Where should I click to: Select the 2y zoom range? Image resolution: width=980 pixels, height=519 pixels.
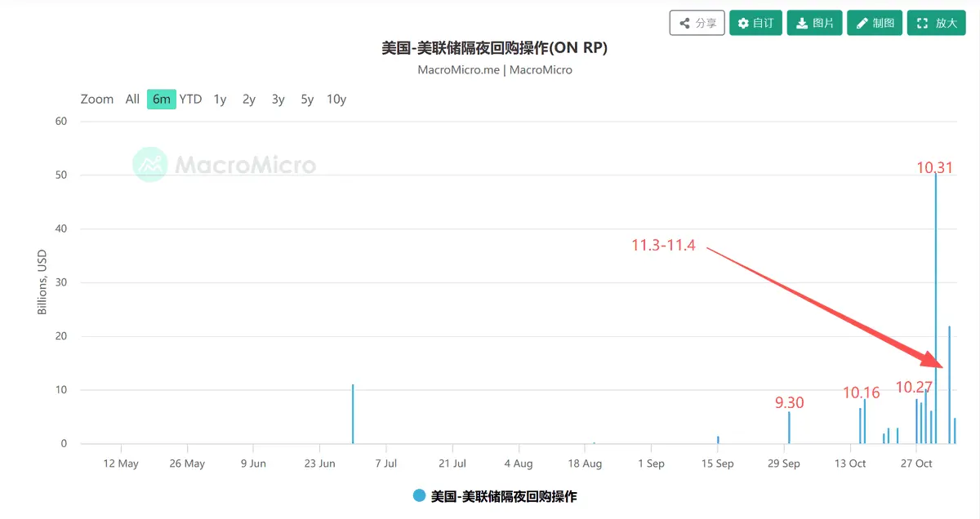coord(249,99)
